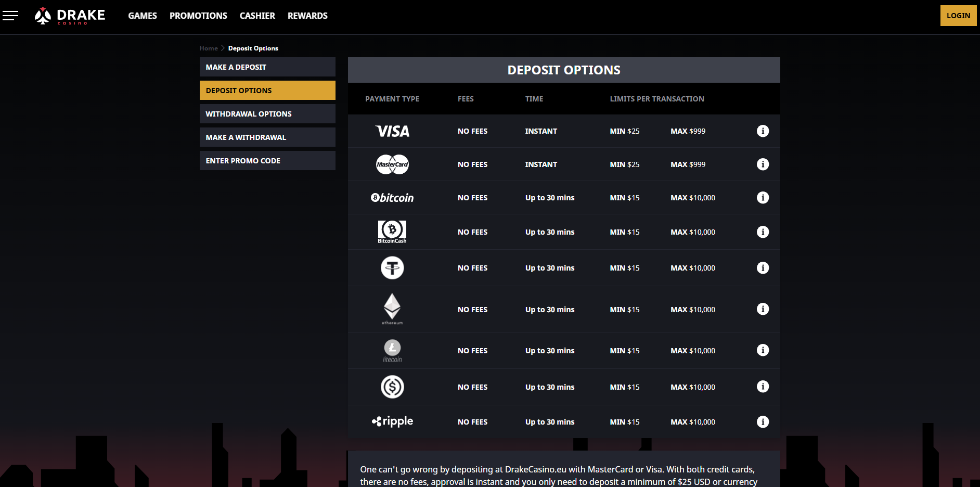
Task: Open info icon for USD Coin row
Action: 763,387
